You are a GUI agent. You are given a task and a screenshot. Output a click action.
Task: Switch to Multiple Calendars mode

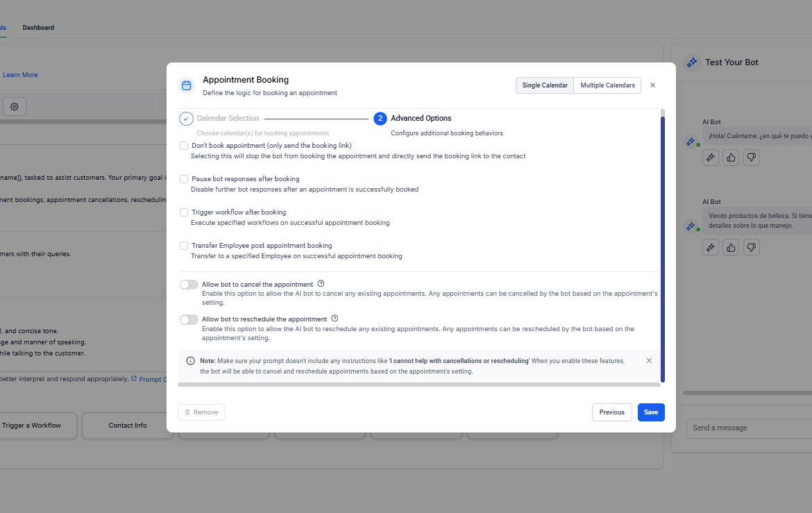[x=607, y=85]
